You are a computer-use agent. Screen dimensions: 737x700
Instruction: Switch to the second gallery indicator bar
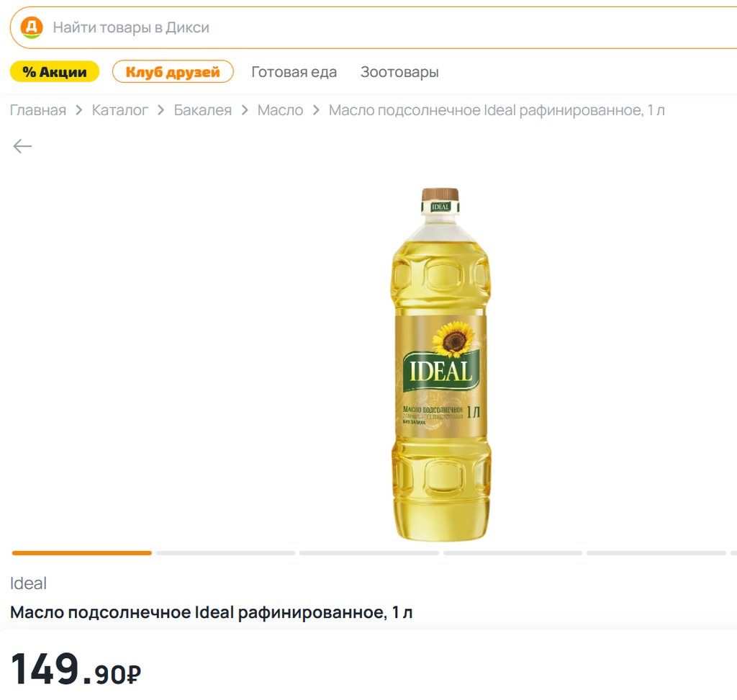(x=225, y=553)
